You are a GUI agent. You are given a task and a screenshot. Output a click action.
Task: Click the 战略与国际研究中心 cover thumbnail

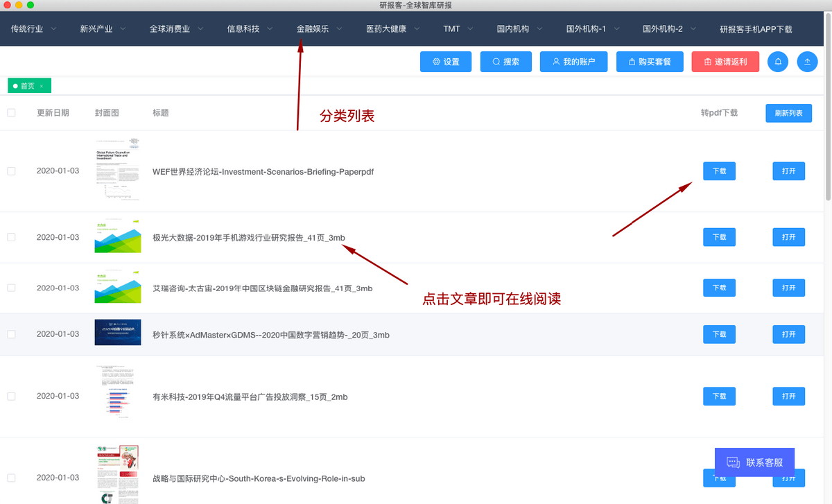(x=118, y=474)
